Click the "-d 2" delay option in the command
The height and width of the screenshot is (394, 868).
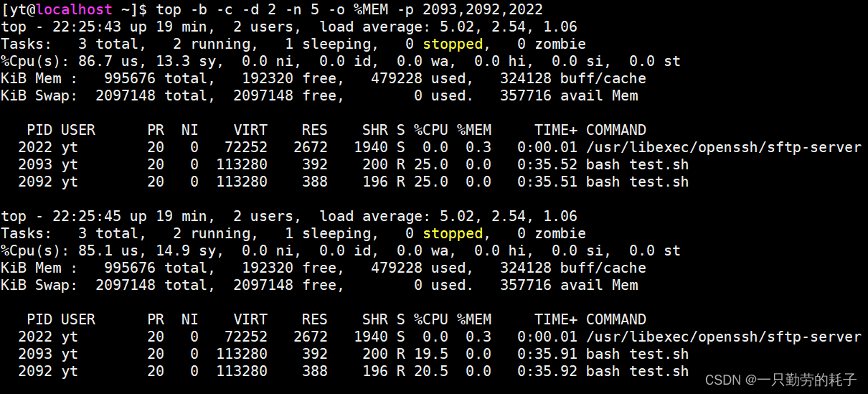pos(259,9)
